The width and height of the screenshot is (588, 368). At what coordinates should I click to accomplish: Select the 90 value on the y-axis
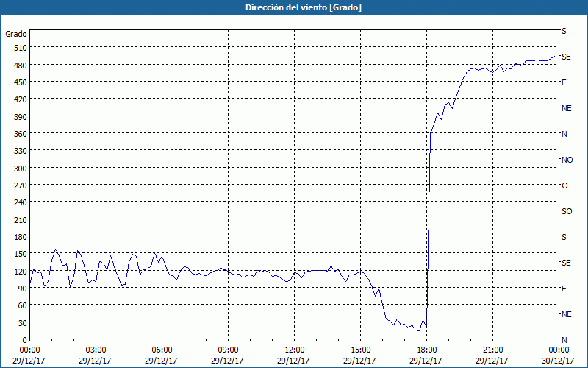coord(23,289)
